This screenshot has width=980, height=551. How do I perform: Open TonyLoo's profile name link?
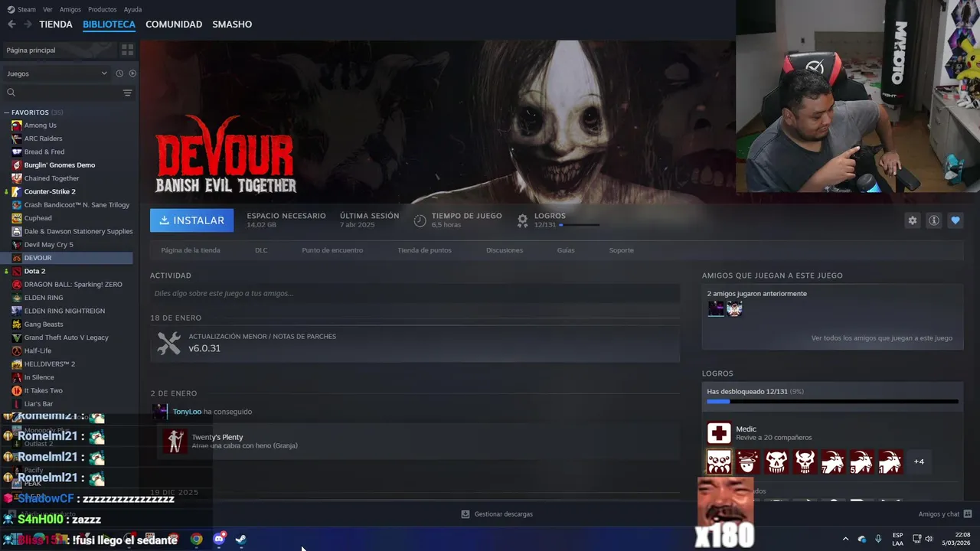click(187, 412)
